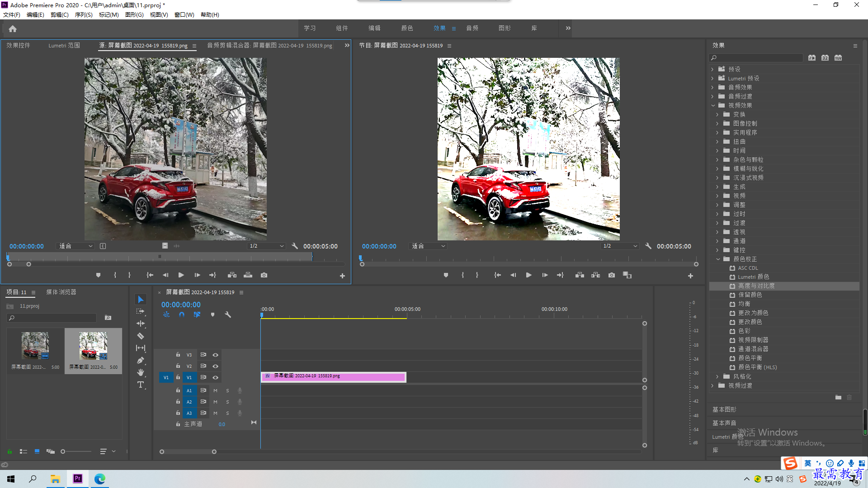Toggle lock on V3 track
Screen dimensions: 868x488
(x=178, y=355)
